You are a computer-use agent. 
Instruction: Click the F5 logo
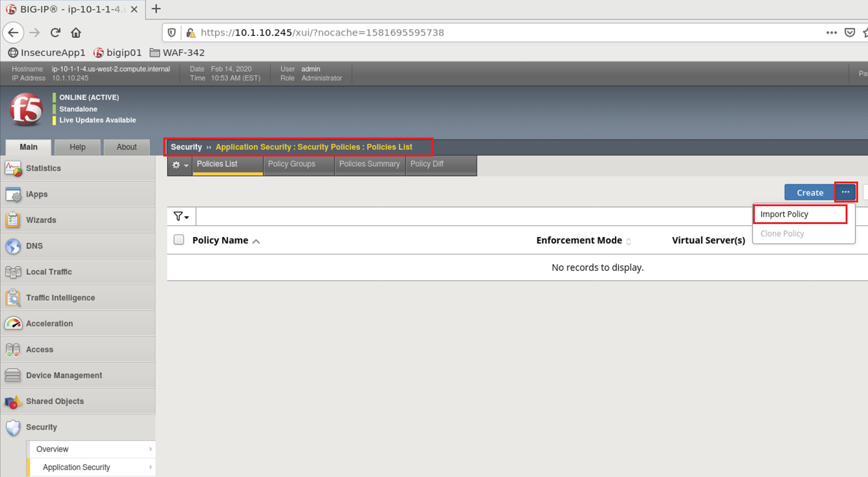click(x=26, y=109)
